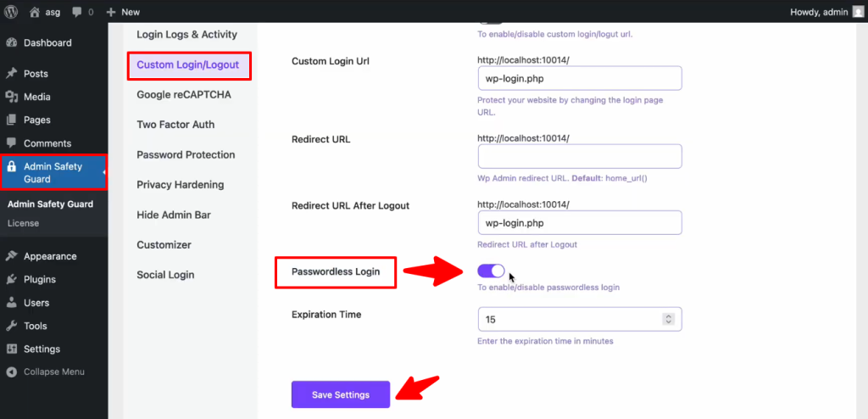This screenshot has height=419, width=868.
Task: Click the Custom Login Url text field
Action: [580, 78]
